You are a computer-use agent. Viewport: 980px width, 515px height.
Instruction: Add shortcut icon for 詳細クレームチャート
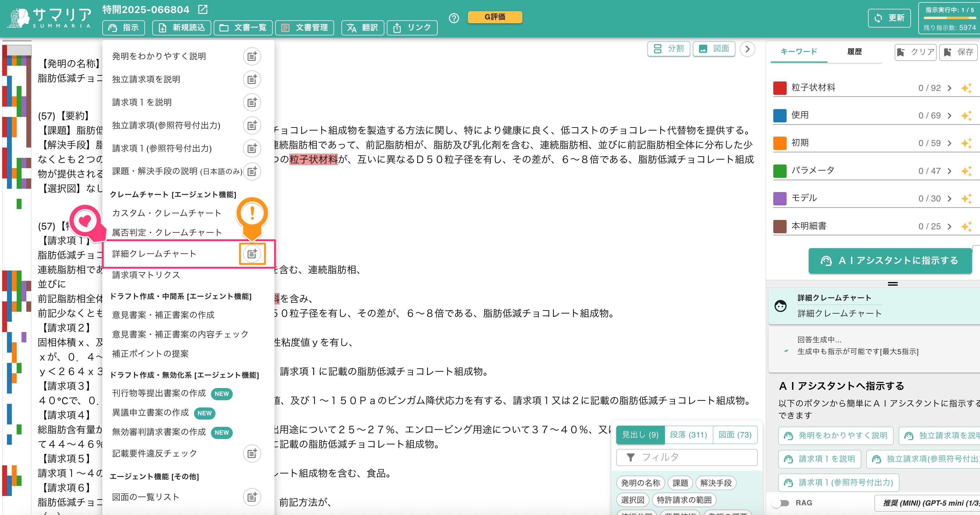click(x=252, y=254)
